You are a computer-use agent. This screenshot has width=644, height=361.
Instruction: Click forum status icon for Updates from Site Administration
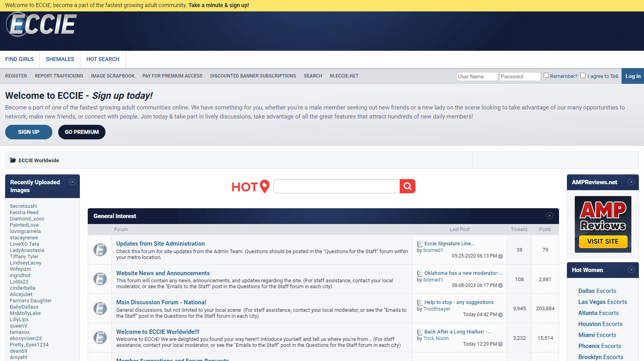[x=100, y=250]
